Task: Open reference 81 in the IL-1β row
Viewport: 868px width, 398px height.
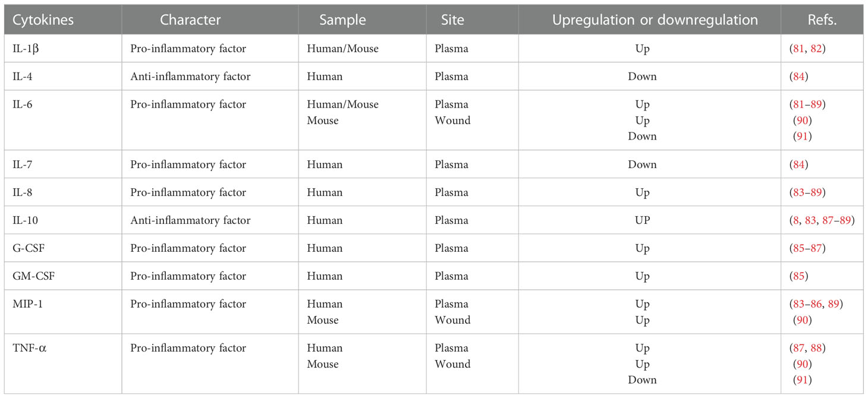Action: tap(799, 49)
